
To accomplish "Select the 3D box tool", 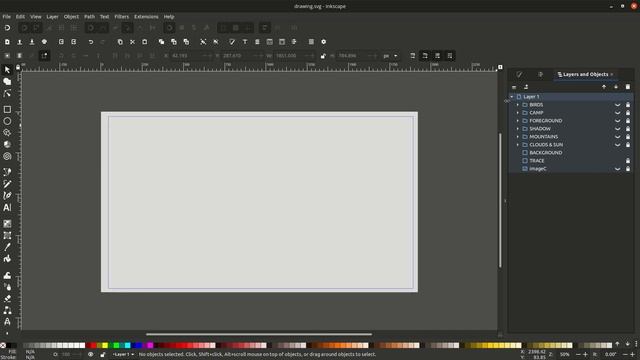I will click(7, 144).
